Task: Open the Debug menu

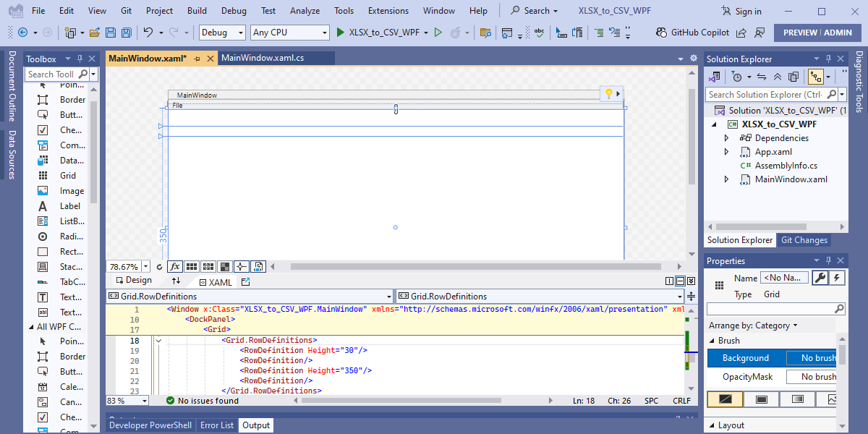Action: pos(234,11)
